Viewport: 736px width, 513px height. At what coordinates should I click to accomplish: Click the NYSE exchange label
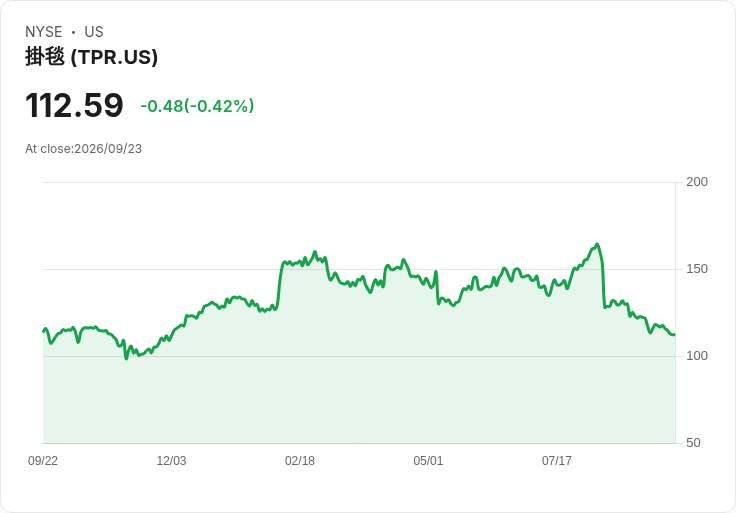tap(44, 32)
